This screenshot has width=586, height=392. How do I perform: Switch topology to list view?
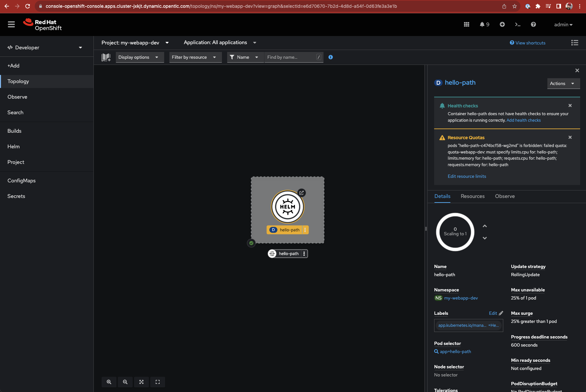coord(575,43)
